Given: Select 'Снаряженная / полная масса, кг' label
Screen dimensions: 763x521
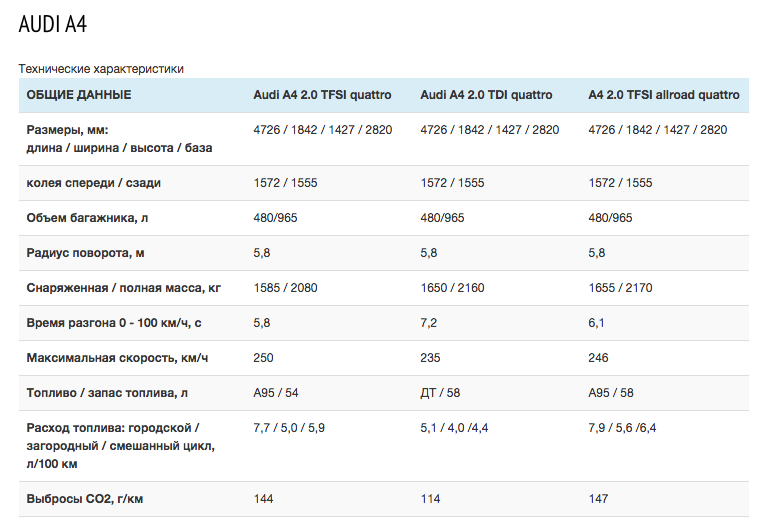Looking at the screenshot, I should pos(124,288).
